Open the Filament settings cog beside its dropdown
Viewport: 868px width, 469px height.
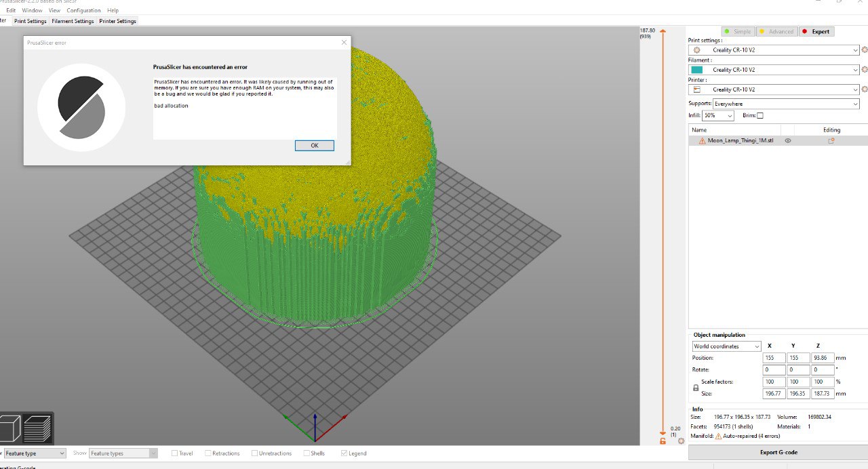pyautogui.click(x=864, y=70)
